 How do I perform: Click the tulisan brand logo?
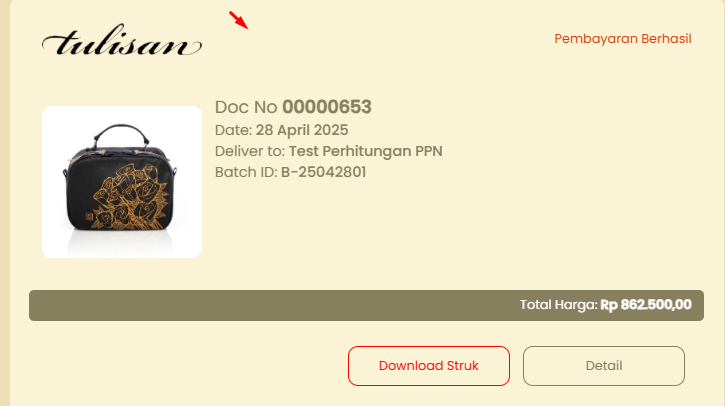(x=122, y=40)
